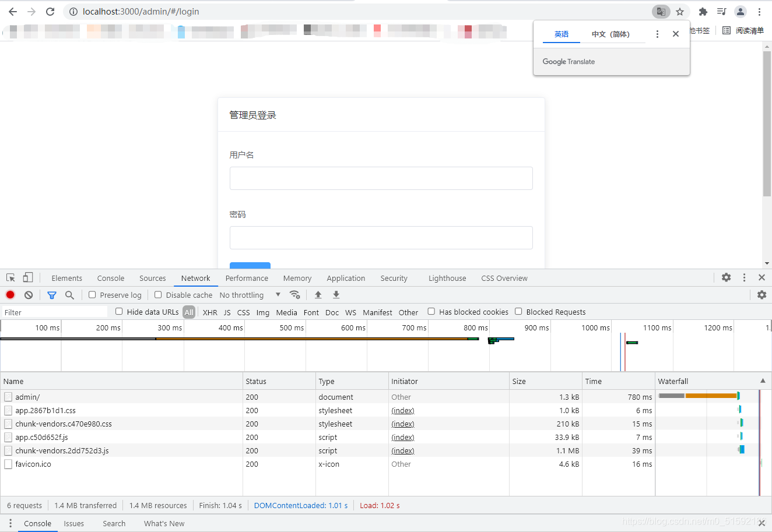
Task: Open the 阅读清单 reading list
Action: [x=743, y=31]
